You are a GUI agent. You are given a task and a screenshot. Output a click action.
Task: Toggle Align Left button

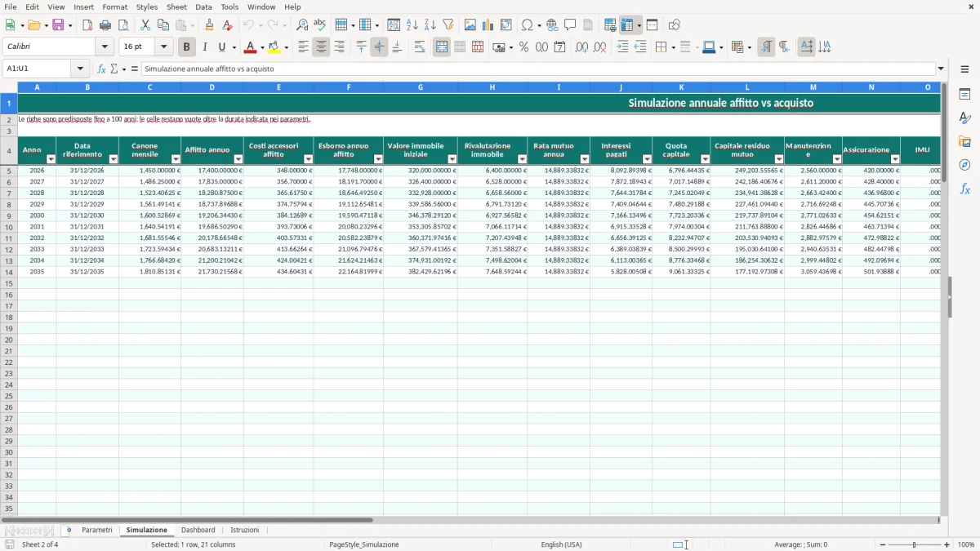[x=303, y=47]
